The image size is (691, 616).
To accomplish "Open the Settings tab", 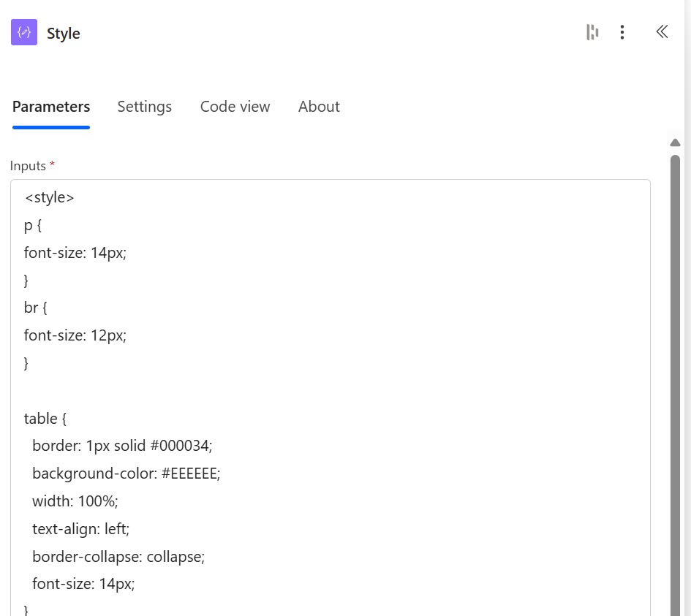I will (144, 107).
